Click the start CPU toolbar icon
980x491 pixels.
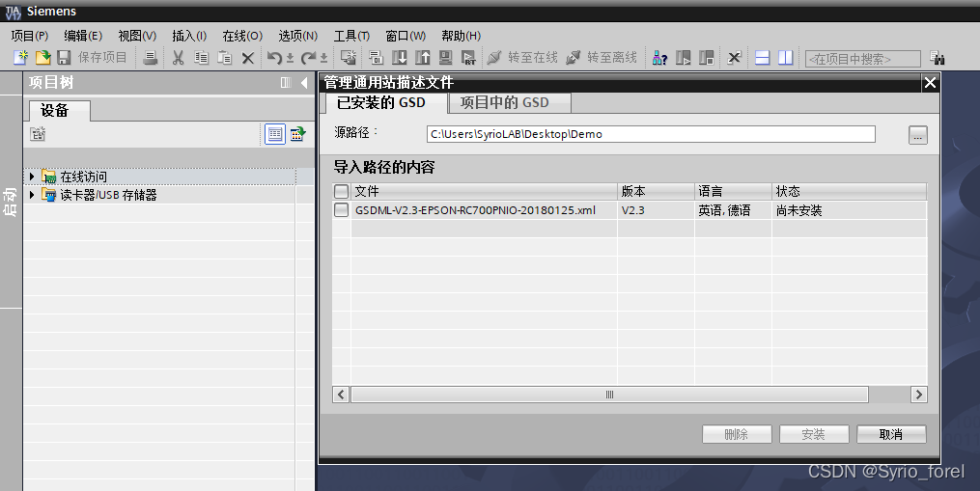(684, 58)
